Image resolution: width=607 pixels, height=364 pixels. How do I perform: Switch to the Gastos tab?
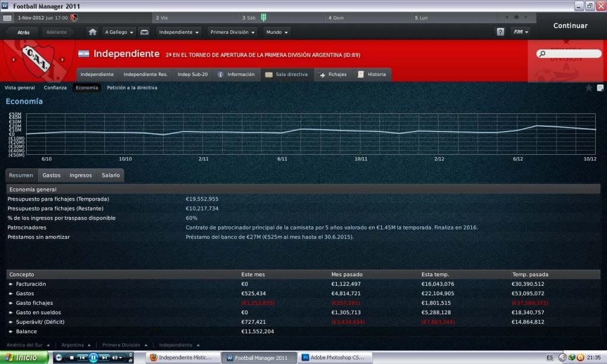tap(52, 175)
